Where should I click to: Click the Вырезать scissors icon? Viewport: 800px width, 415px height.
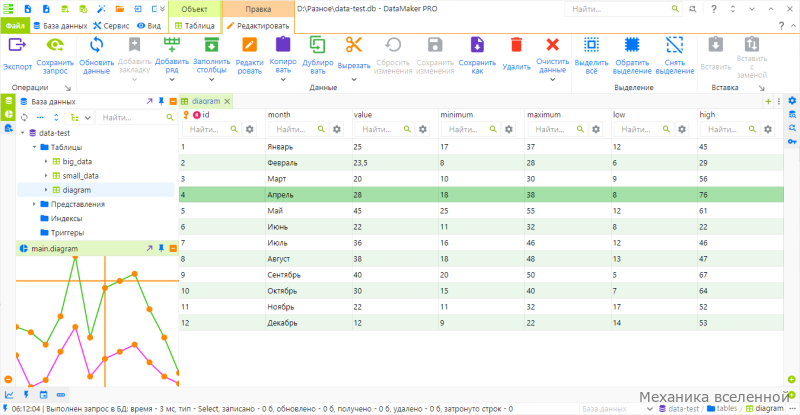pyautogui.click(x=354, y=45)
